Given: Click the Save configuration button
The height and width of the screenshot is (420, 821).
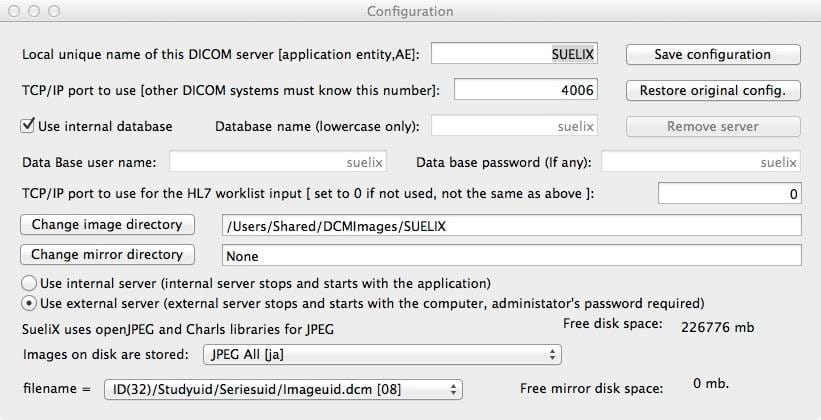Looking at the screenshot, I should (x=713, y=54).
